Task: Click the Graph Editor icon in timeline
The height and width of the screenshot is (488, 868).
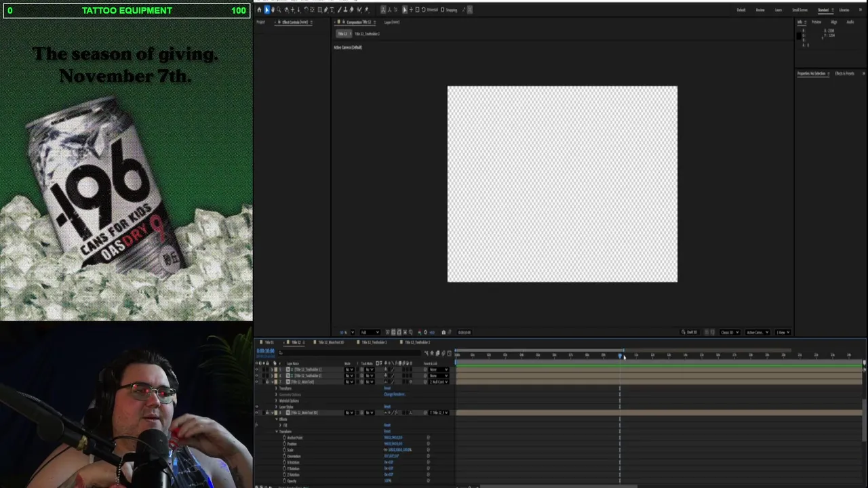Action: (x=449, y=353)
